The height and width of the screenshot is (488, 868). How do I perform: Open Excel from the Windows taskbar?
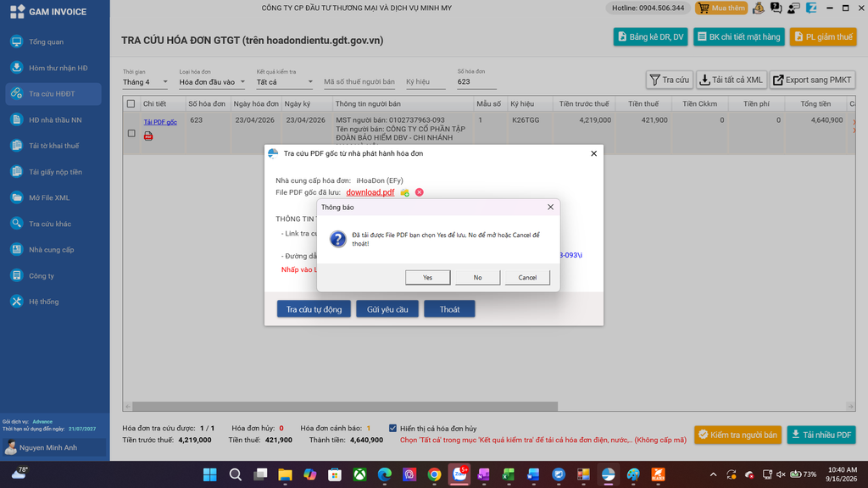(x=509, y=474)
